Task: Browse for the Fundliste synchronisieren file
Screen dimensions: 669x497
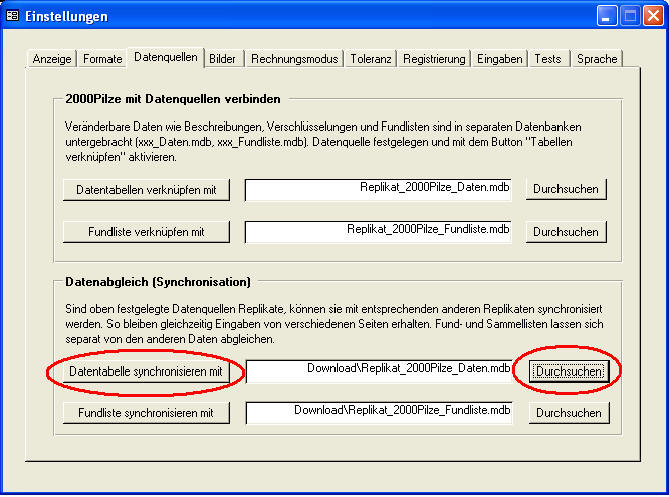Action: click(x=567, y=413)
